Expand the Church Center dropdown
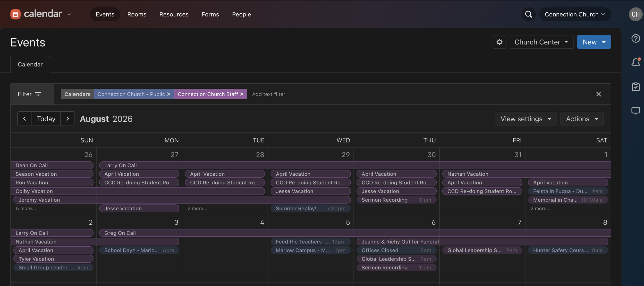The width and height of the screenshot is (644, 286). point(541,42)
